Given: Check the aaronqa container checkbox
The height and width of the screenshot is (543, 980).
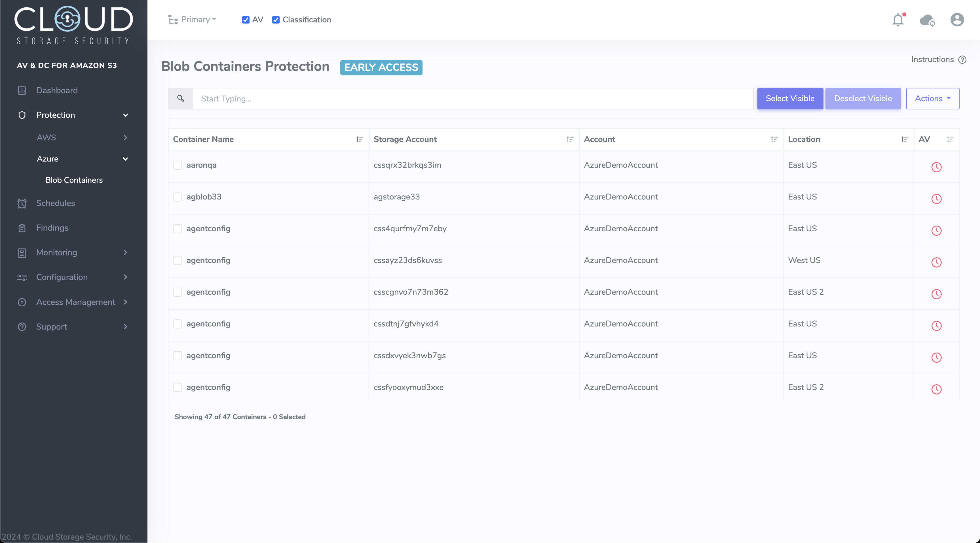Looking at the screenshot, I should click(177, 165).
